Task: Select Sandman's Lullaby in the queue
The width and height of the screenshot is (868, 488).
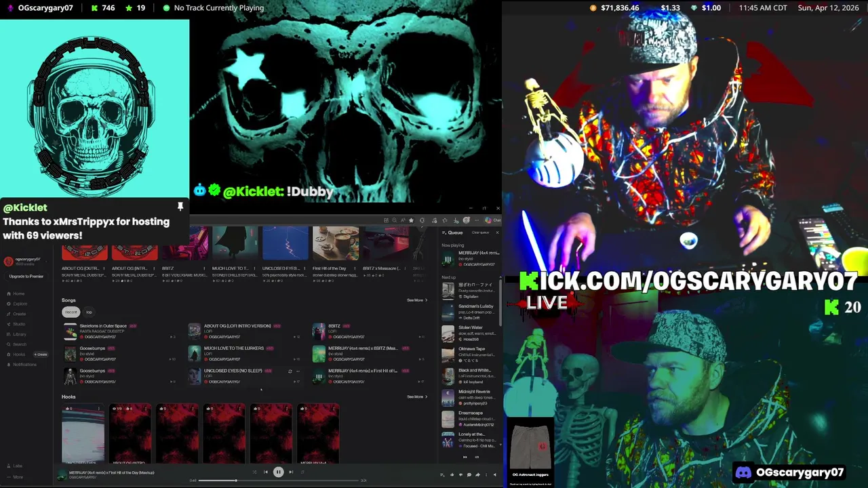Action: click(x=471, y=312)
